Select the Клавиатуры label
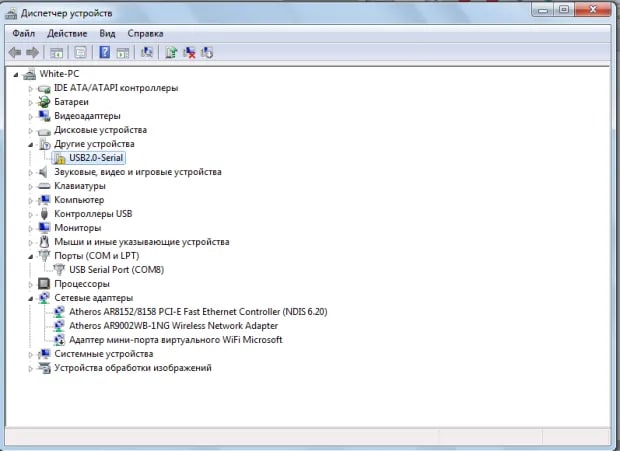This screenshot has width=620, height=451. [80, 186]
